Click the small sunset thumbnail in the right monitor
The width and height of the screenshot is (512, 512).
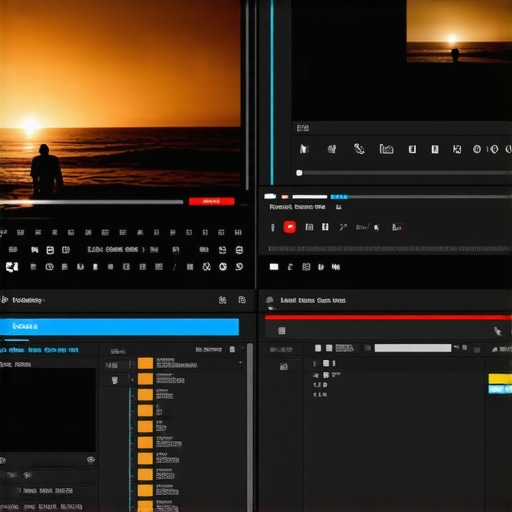[459, 31]
